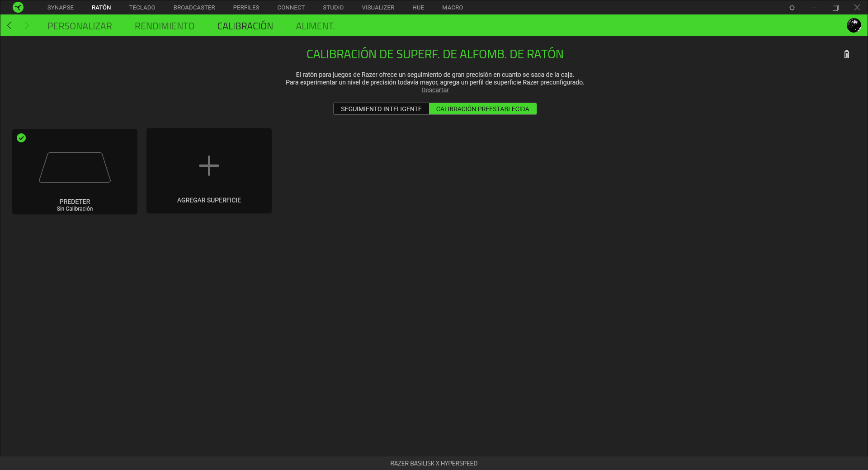Click the Sin Calibración text
868x470 pixels.
pyautogui.click(x=75, y=209)
